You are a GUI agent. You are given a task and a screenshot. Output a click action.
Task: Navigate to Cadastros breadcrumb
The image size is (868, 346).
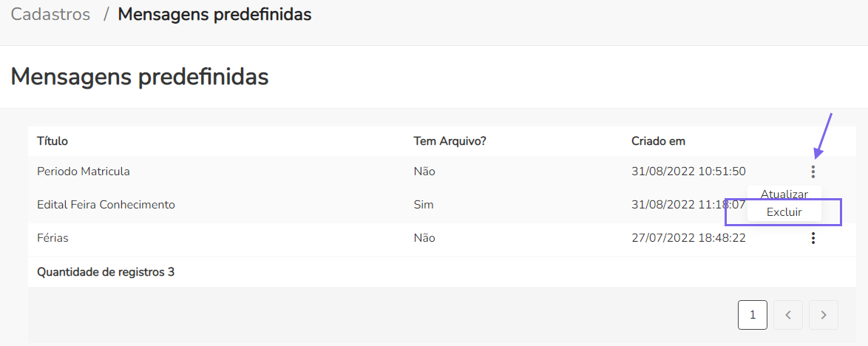click(50, 14)
